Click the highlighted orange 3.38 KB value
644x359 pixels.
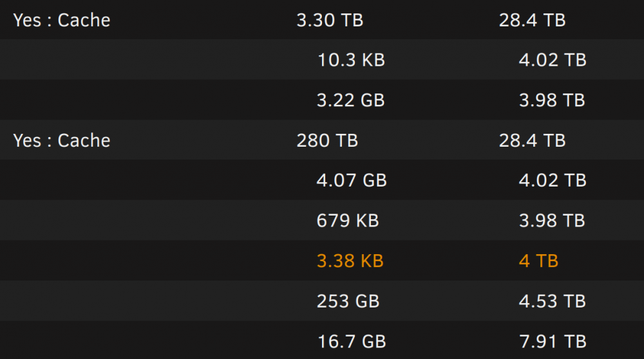350,261
